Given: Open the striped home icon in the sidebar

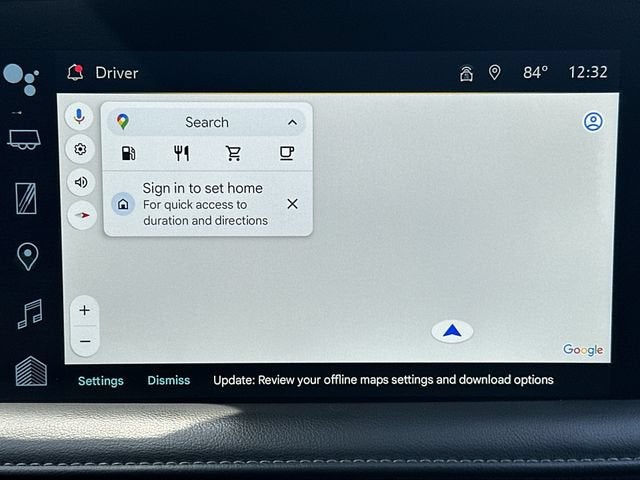Looking at the screenshot, I should pos(31,371).
